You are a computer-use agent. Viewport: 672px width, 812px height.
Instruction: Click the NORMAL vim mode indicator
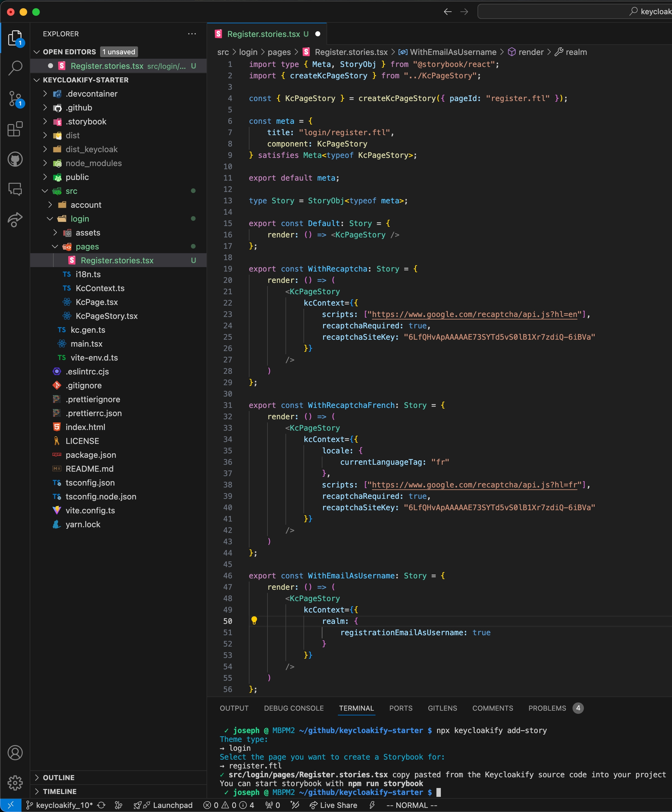pos(412,805)
